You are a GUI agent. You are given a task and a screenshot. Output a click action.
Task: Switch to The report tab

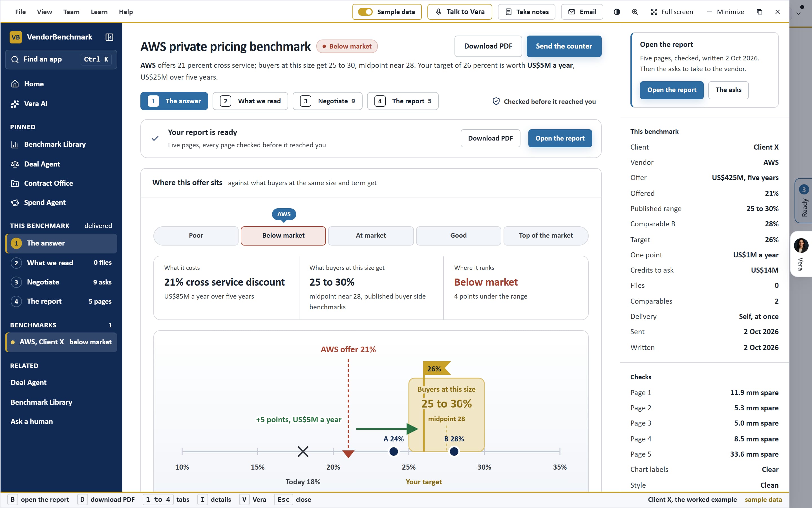(403, 101)
